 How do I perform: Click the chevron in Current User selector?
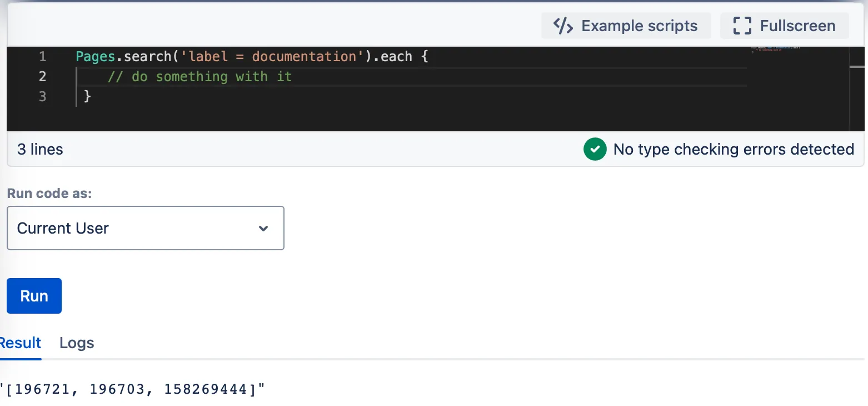[x=263, y=229]
